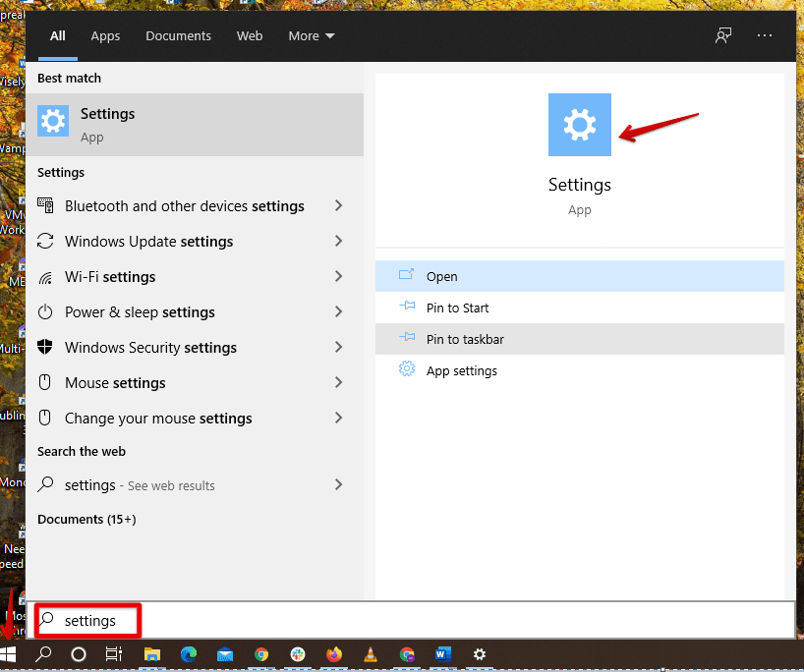Click the Mouse settings mouse icon
This screenshot has width=804, height=672.
pos(45,382)
